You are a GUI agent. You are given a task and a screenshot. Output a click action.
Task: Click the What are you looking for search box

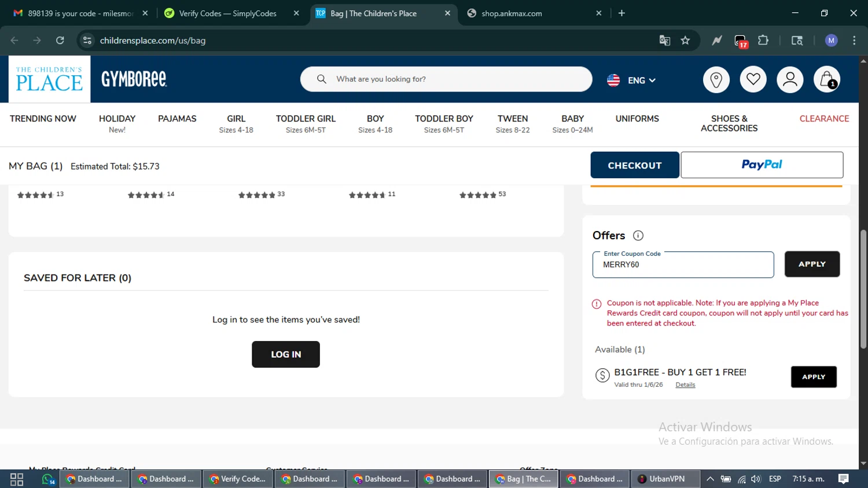[x=446, y=79]
